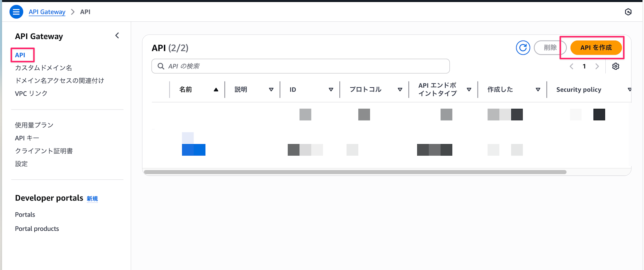The height and width of the screenshot is (270, 644).
Task: Click API Gateway breadcrumb link
Action: pos(47,12)
